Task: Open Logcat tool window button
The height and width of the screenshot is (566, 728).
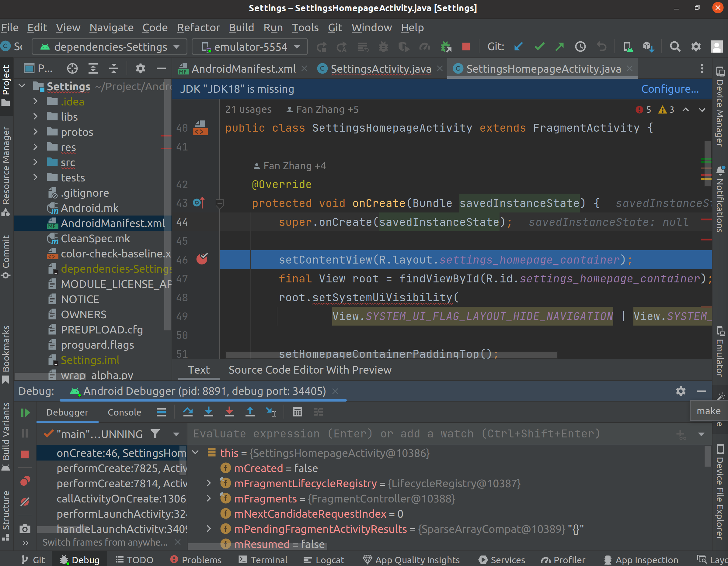Action: click(324, 560)
